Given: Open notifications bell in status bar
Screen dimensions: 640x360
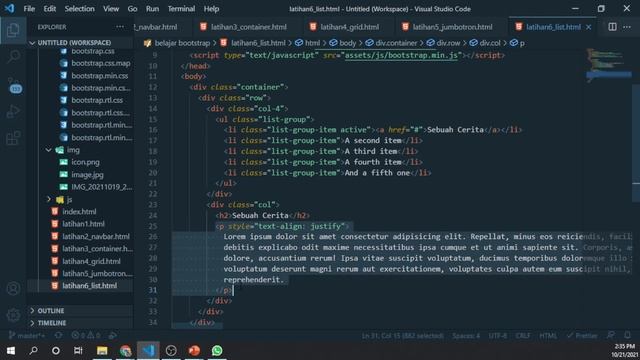Looking at the screenshot, I should 627,336.
